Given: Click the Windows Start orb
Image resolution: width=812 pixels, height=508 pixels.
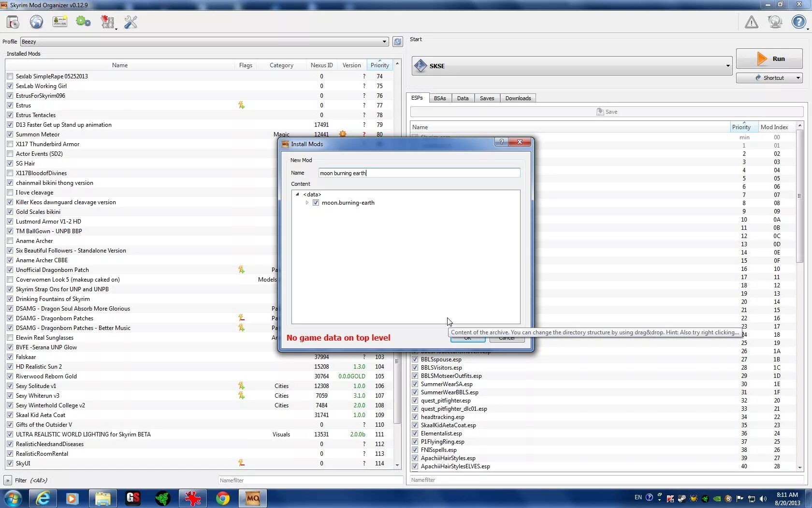Looking at the screenshot, I should tap(13, 498).
